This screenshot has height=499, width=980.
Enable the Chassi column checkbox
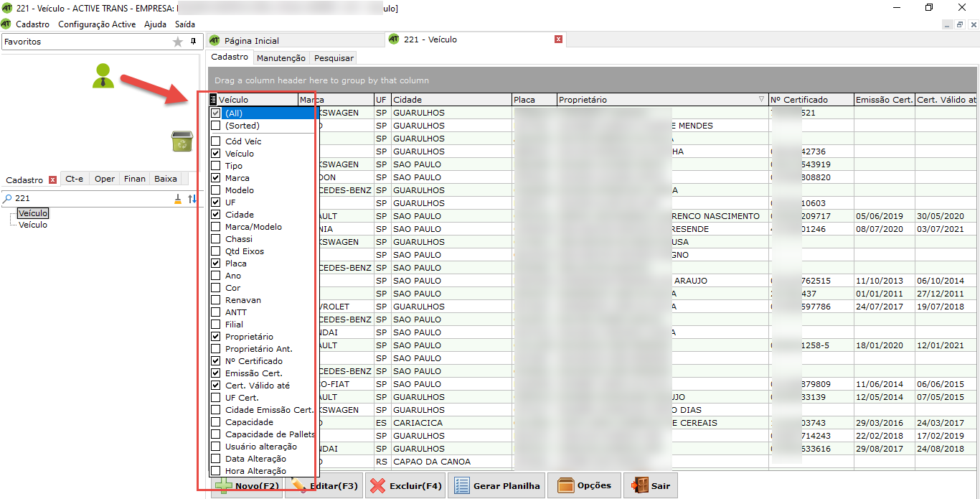click(216, 239)
